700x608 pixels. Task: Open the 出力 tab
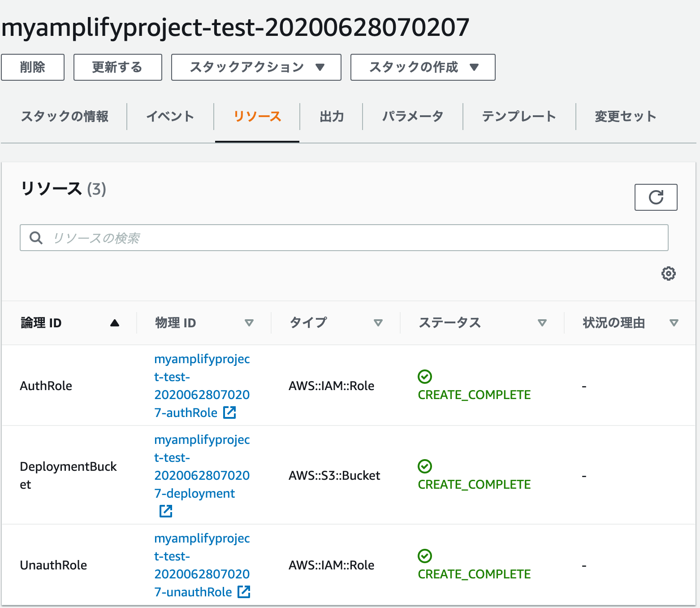pos(332,117)
